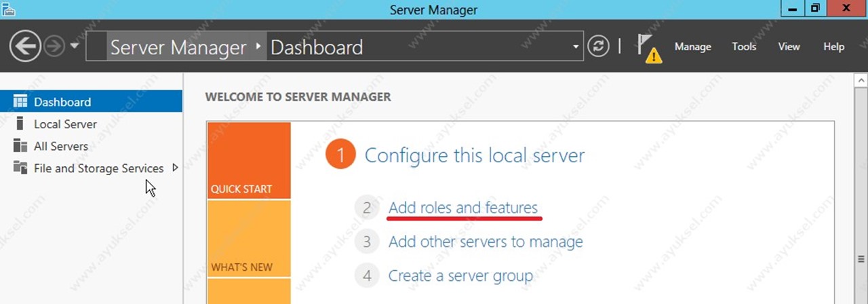Click the scrollbar up arrow

pos(862,80)
